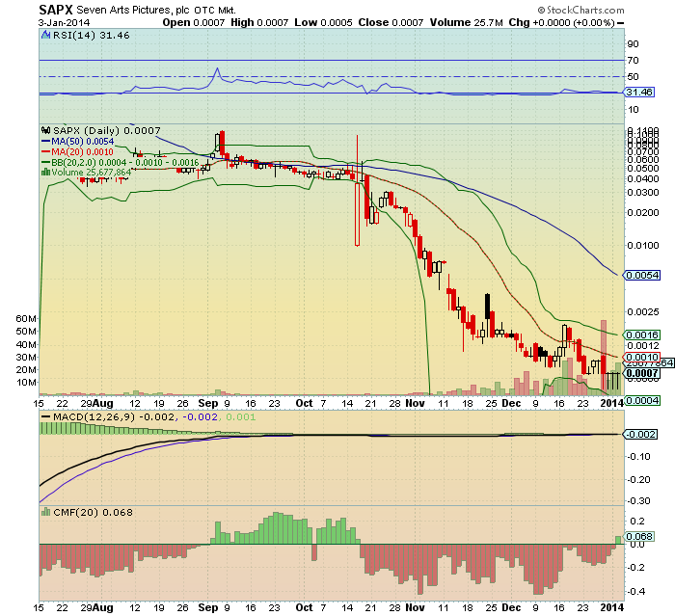Click the RSI peak in early September
Screen dimensions: 675x616
tap(217, 68)
